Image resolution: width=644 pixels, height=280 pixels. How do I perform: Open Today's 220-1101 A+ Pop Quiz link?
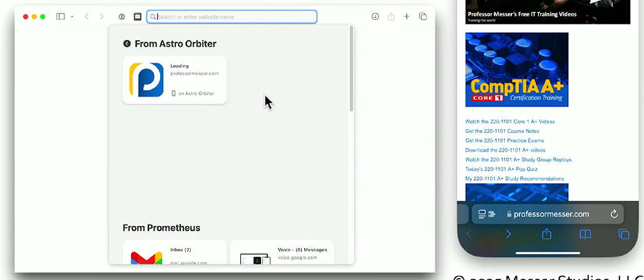tap(501, 169)
